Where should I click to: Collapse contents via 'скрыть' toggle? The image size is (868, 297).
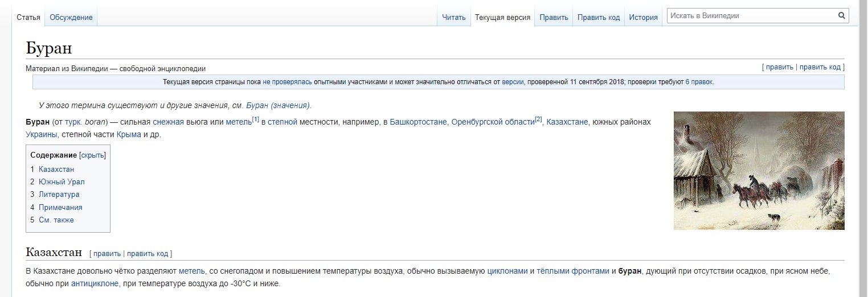tap(93, 155)
